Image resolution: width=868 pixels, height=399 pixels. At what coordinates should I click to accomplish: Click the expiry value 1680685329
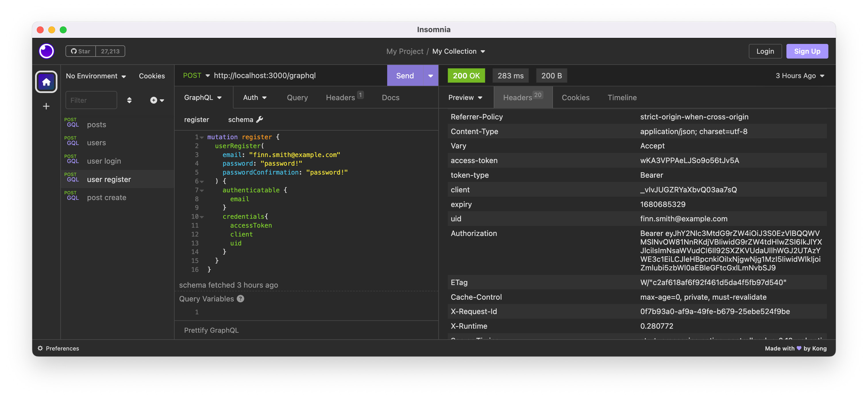click(x=662, y=204)
